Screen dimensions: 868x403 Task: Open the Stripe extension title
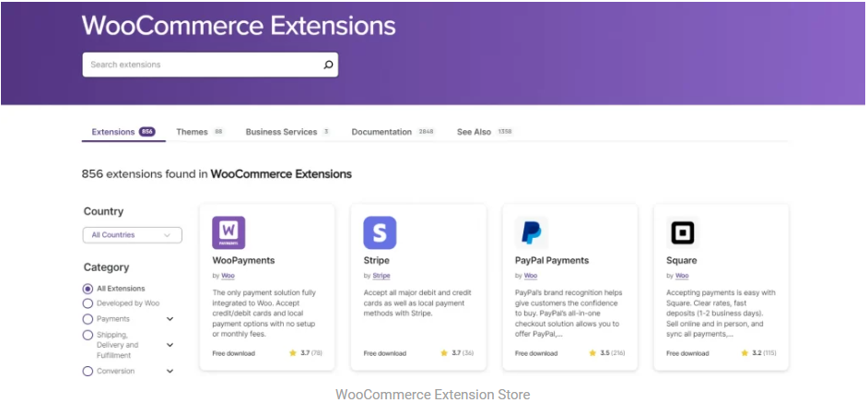377,261
